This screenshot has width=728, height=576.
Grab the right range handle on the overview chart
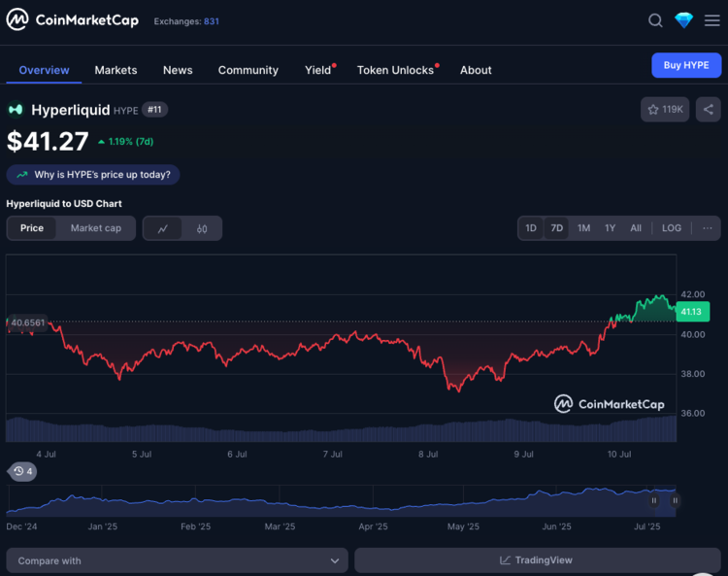point(675,501)
